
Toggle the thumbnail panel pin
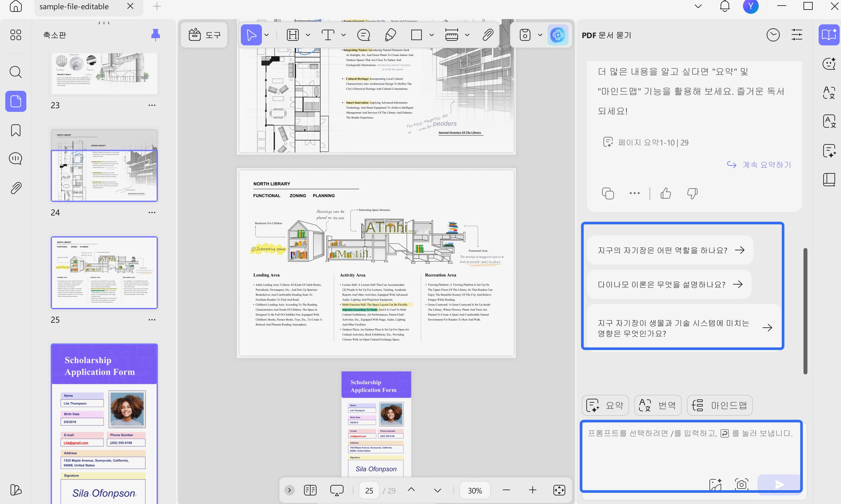pos(156,35)
